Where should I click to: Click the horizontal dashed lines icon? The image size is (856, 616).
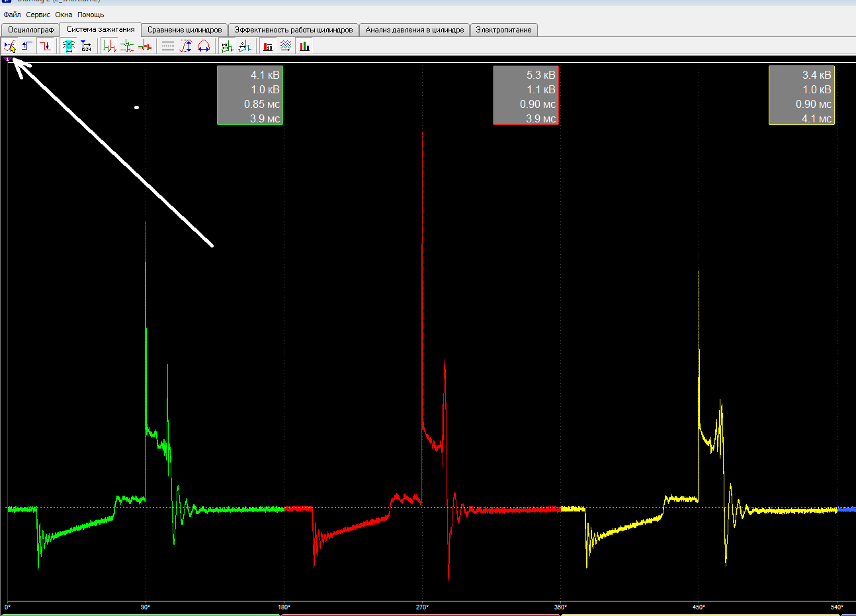click(x=168, y=46)
